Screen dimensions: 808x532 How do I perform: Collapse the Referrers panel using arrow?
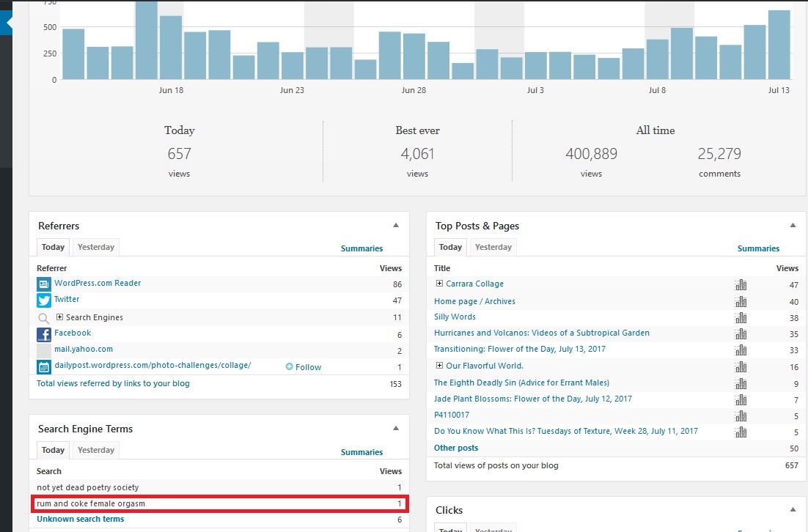[396, 226]
